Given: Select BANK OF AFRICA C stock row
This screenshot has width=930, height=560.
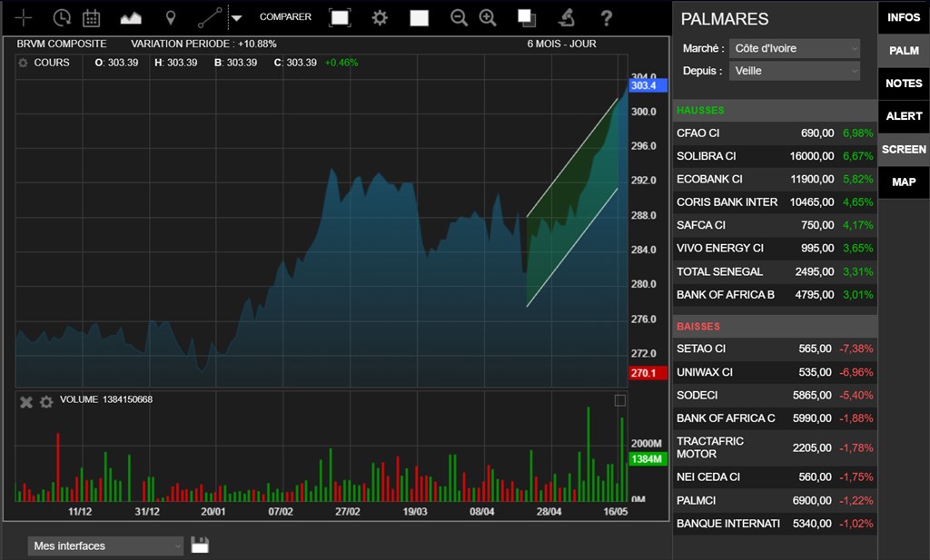Looking at the screenshot, I should pos(775,419).
